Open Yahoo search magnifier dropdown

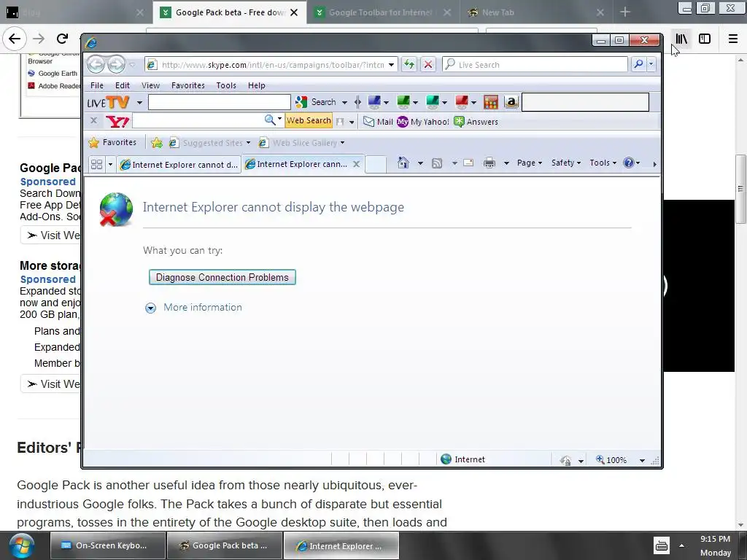click(279, 119)
